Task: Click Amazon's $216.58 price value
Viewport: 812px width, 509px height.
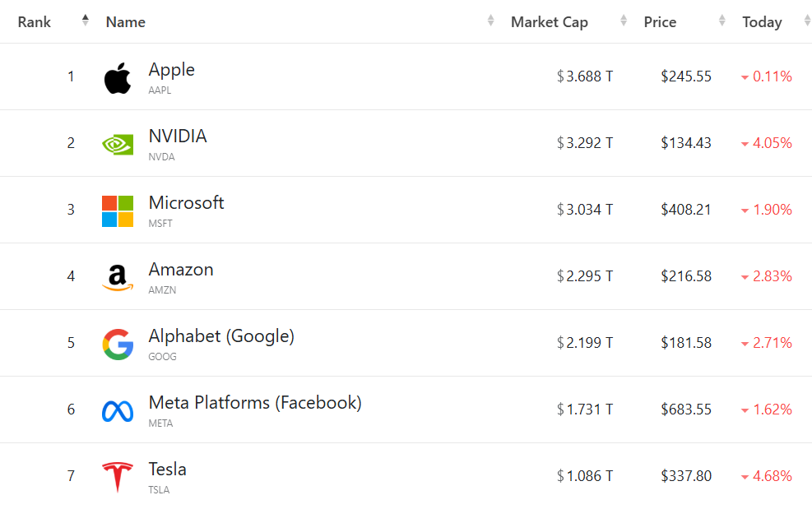Action: (x=685, y=276)
